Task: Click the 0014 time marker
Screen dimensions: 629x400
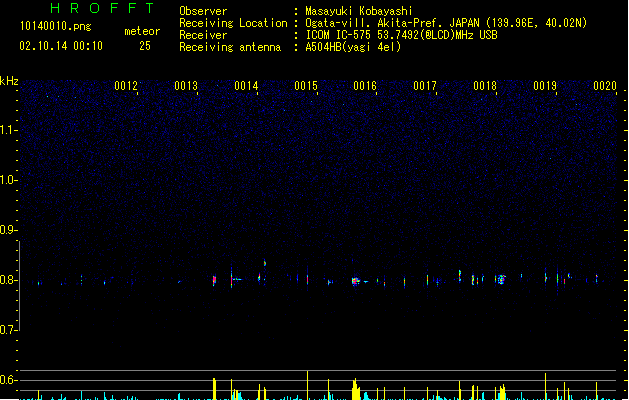Action: (246, 86)
